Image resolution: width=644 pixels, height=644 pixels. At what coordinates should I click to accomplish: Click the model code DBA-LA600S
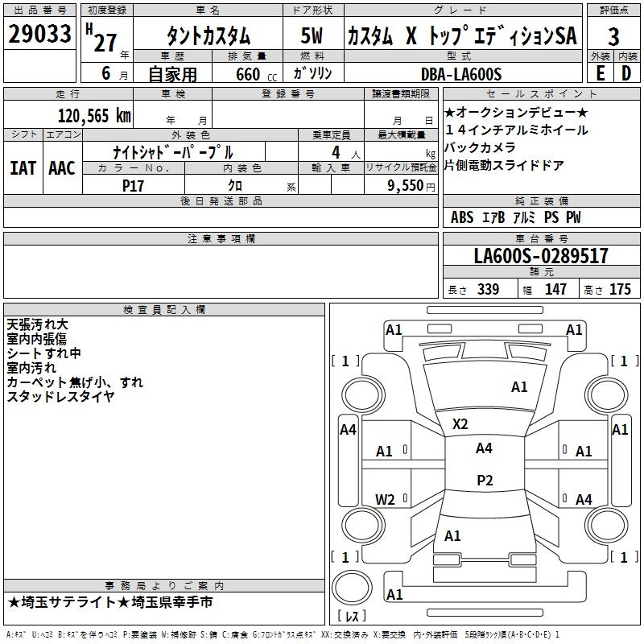click(461, 74)
